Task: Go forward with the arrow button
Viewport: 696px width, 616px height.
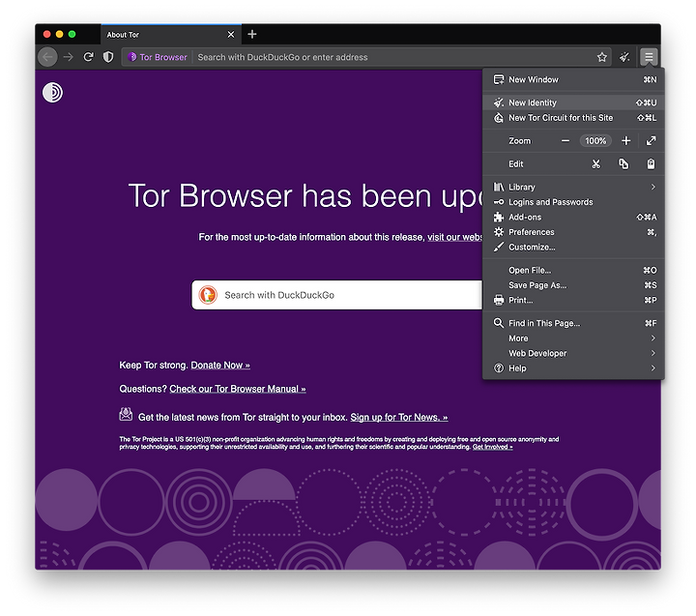Action: (x=68, y=57)
